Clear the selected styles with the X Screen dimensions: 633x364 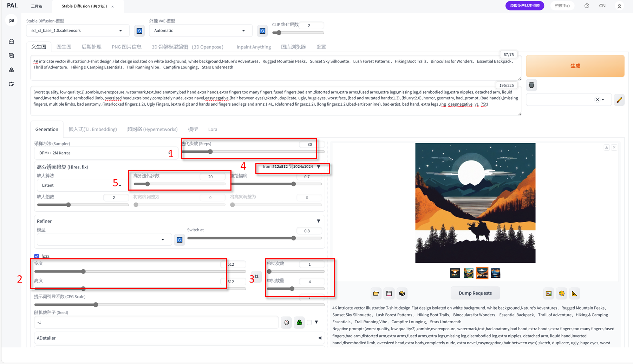click(598, 100)
